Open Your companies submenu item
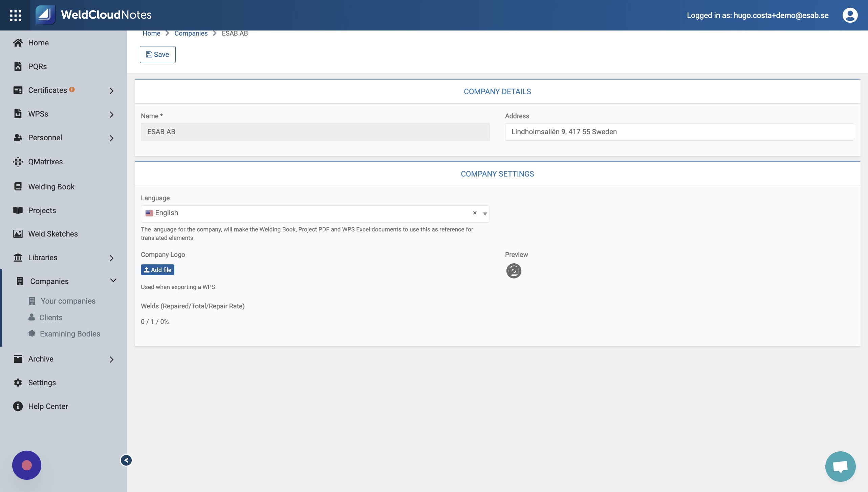The image size is (868, 492). point(68,301)
